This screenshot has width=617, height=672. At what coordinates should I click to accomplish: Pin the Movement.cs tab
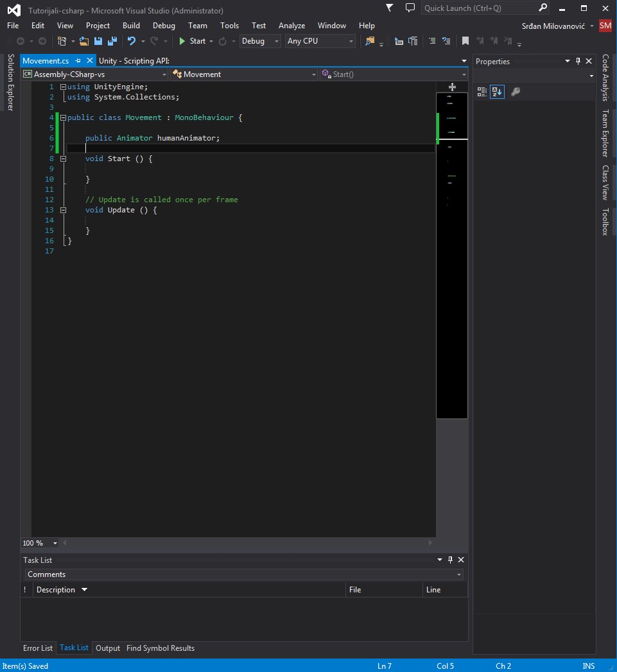pyautogui.click(x=78, y=61)
